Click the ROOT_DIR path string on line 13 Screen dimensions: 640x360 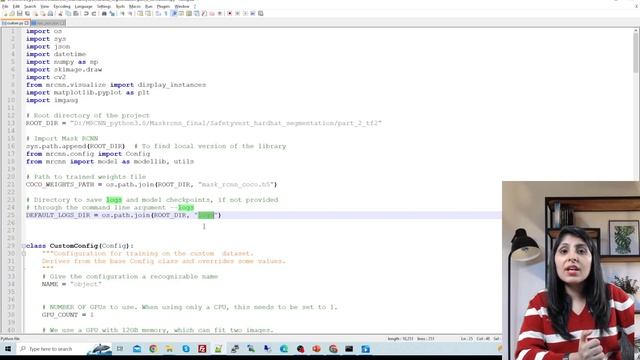[226, 123]
